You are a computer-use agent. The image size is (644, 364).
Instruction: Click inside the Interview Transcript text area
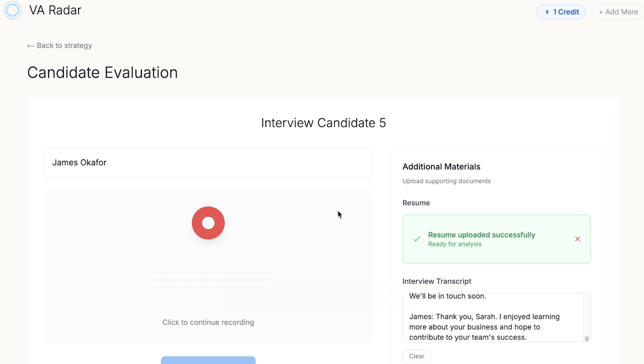point(493,317)
